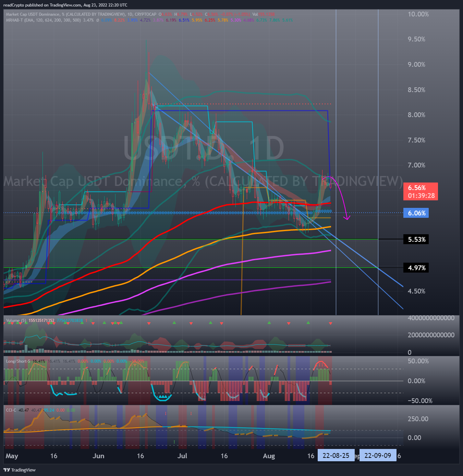Click the 7.00% price axis label
This screenshot has width=463, height=476.
[416, 165]
